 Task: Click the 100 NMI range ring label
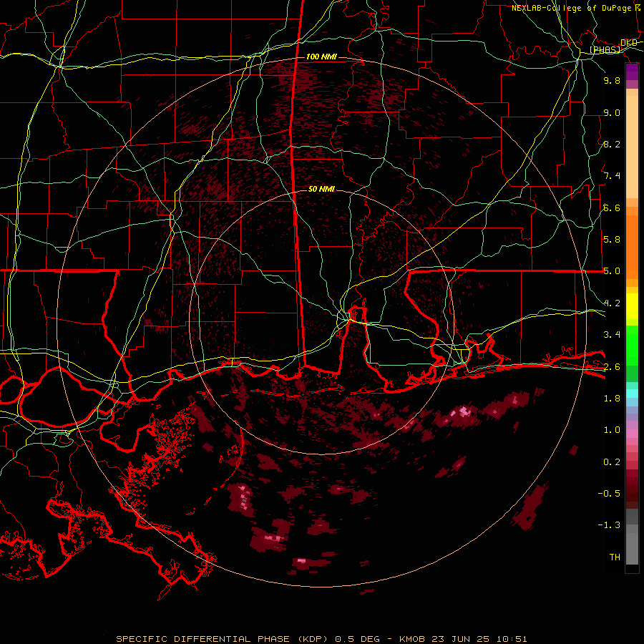pyautogui.click(x=321, y=57)
